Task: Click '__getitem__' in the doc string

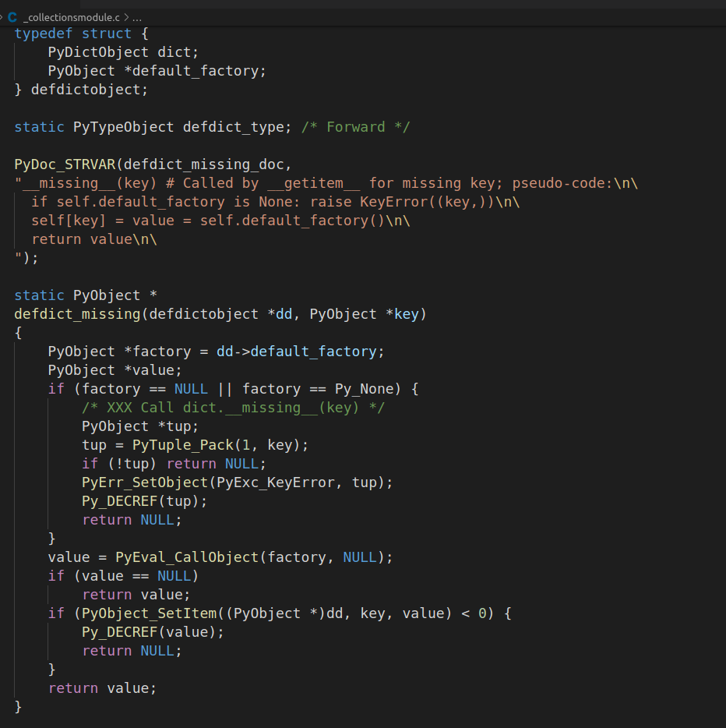Action: (314, 183)
